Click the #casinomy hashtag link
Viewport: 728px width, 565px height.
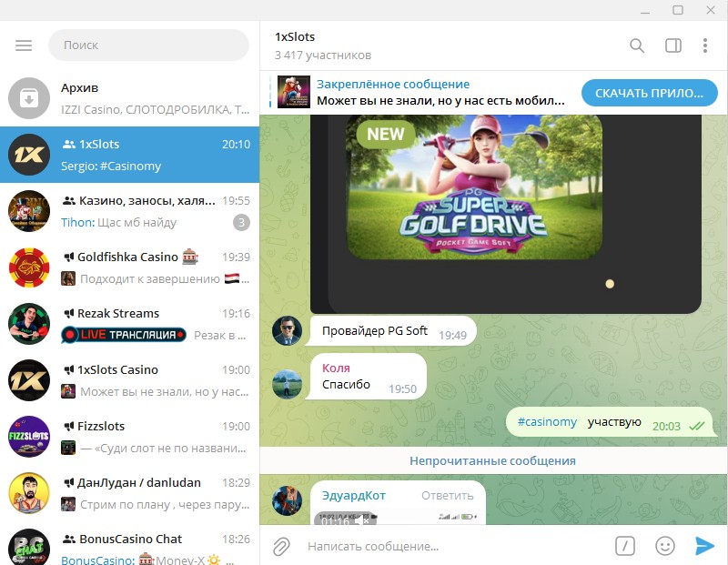(547, 422)
